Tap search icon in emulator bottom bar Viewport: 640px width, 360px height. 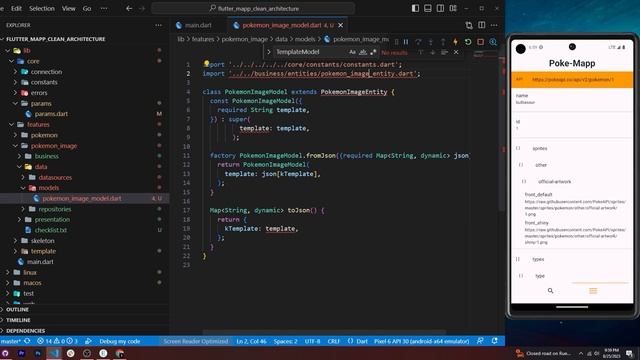[550, 291]
